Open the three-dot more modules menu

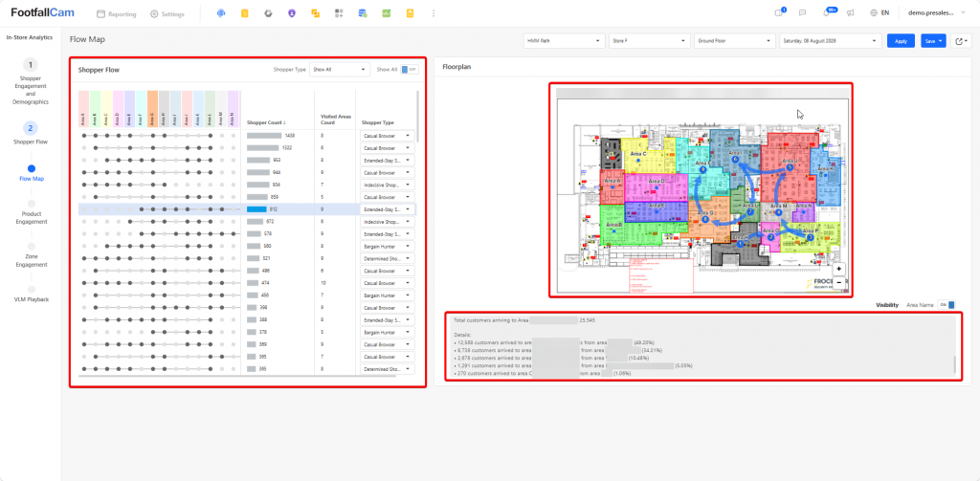coord(434,13)
